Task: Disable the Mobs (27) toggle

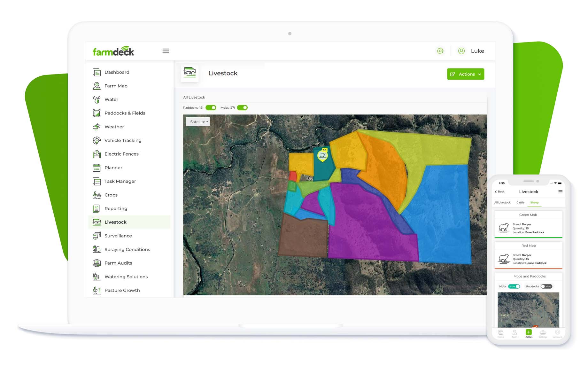Action: coord(242,108)
